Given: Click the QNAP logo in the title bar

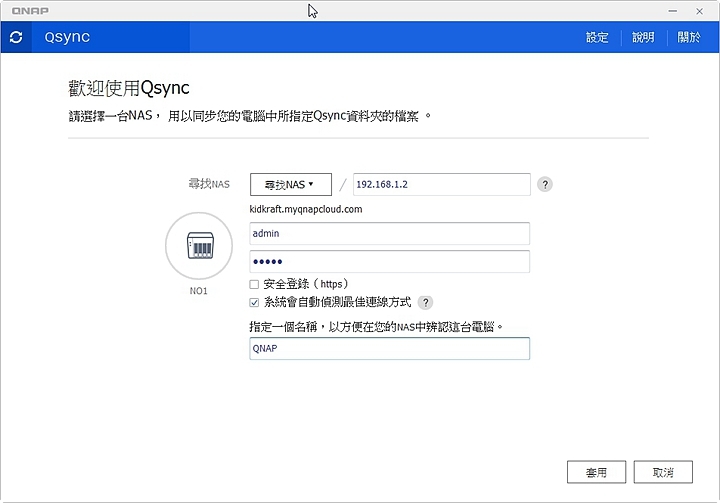Looking at the screenshot, I should tap(30, 11).
